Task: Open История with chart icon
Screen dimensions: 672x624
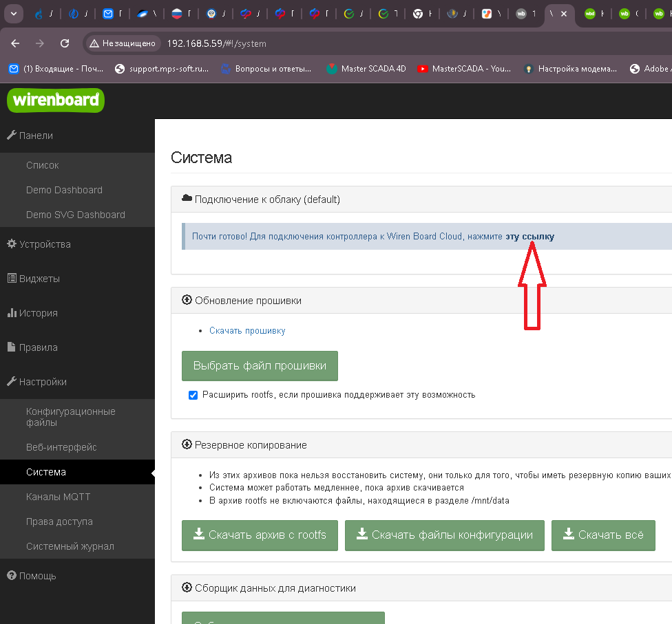Action: pyautogui.click(x=38, y=313)
